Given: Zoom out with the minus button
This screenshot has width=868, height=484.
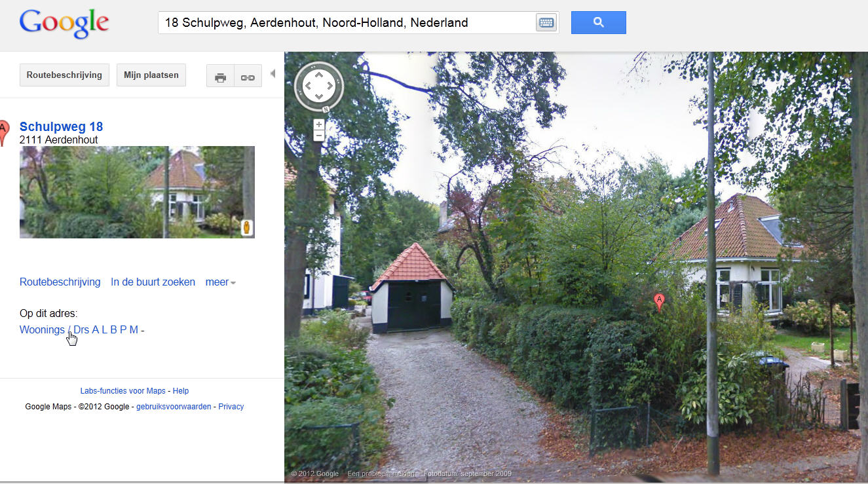Looking at the screenshot, I should pyautogui.click(x=319, y=136).
